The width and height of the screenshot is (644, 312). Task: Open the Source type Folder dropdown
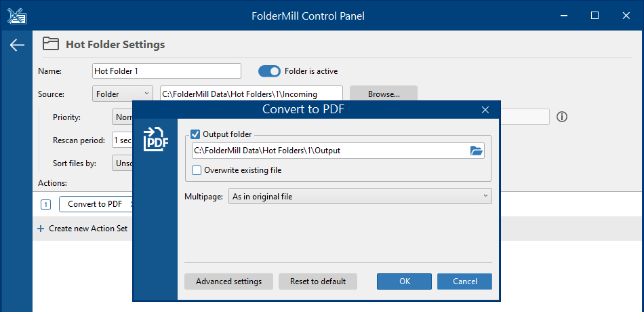(x=123, y=94)
